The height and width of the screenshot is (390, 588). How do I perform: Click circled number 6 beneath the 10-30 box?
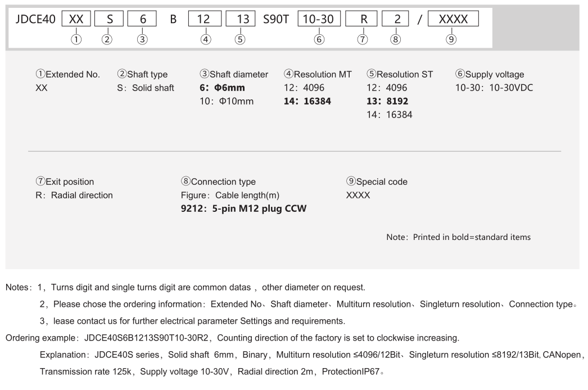pos(319,39)
